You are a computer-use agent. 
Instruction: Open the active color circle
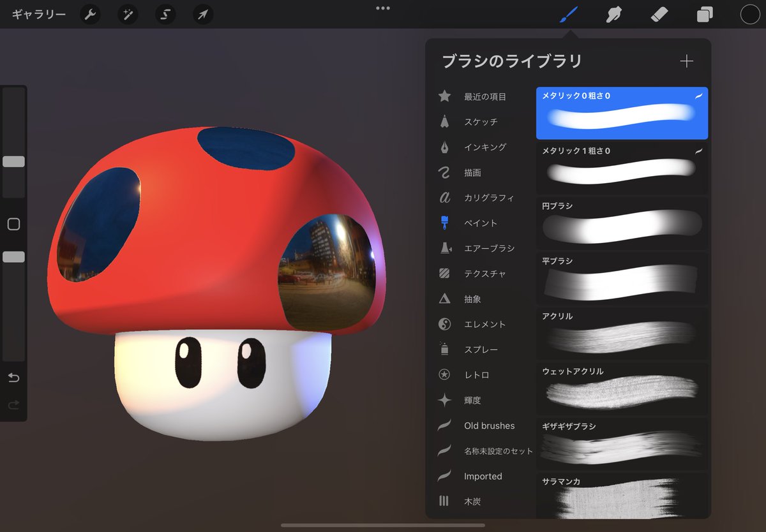tap(751, 14)
